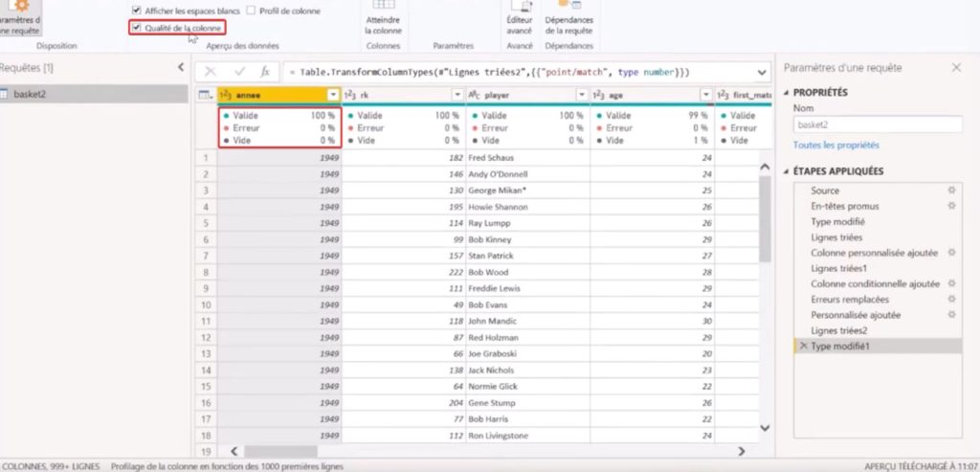Select cell Fred Schaus
980x472 pixels.
pos(527,158)
